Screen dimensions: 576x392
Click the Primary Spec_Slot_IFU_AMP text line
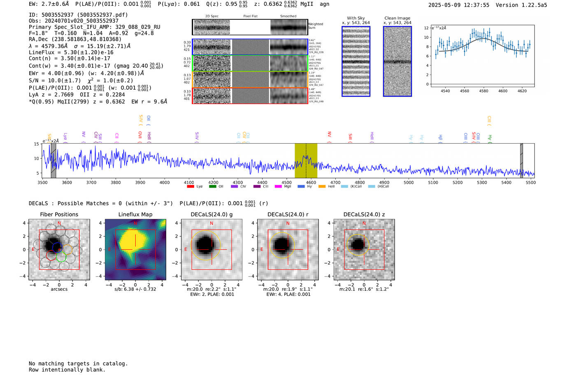(95, 27)
